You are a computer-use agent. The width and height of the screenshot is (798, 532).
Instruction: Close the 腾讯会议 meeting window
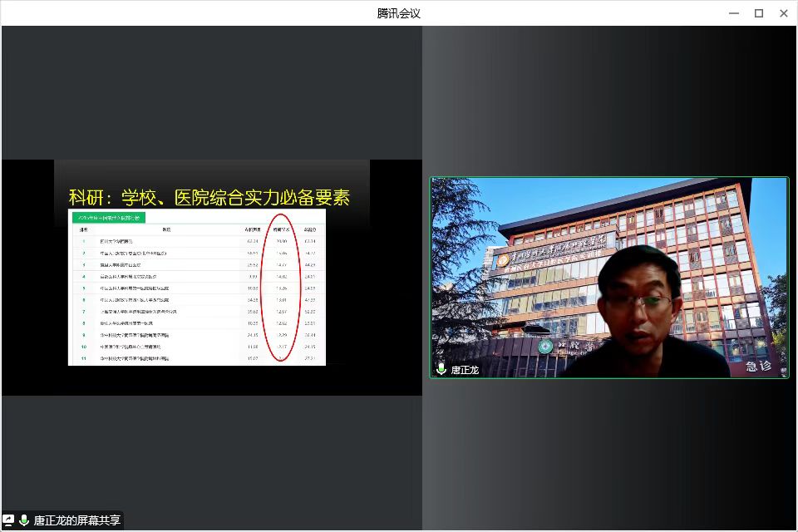783,13
